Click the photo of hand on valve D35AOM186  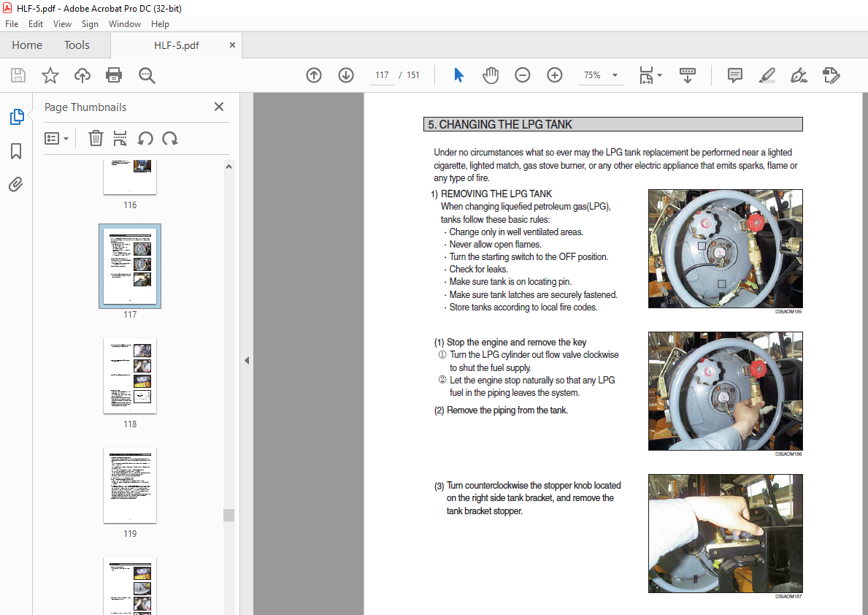tap(725, 391)
